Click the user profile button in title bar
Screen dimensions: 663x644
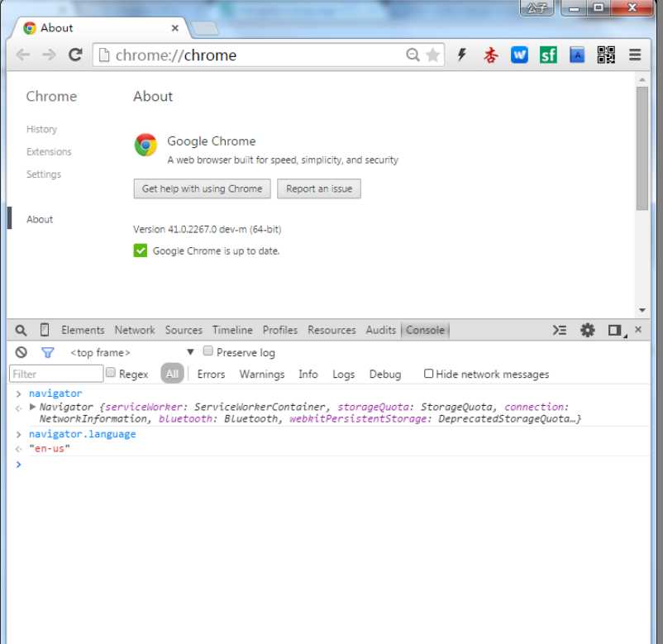[x=537, y=7]
